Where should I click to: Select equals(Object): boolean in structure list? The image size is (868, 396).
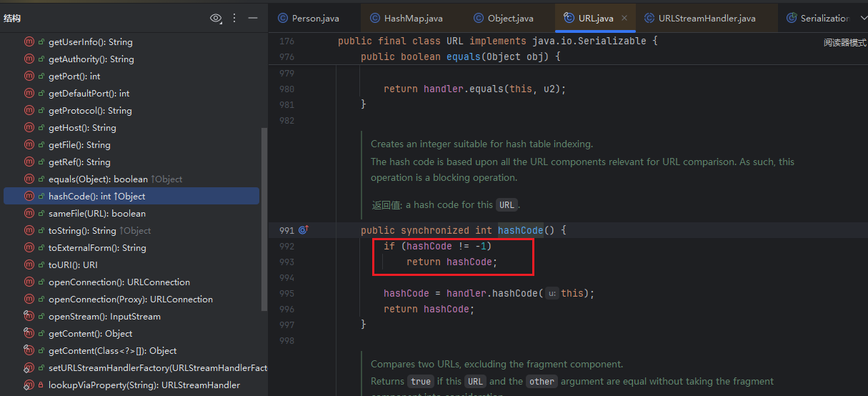coord(98,179)
